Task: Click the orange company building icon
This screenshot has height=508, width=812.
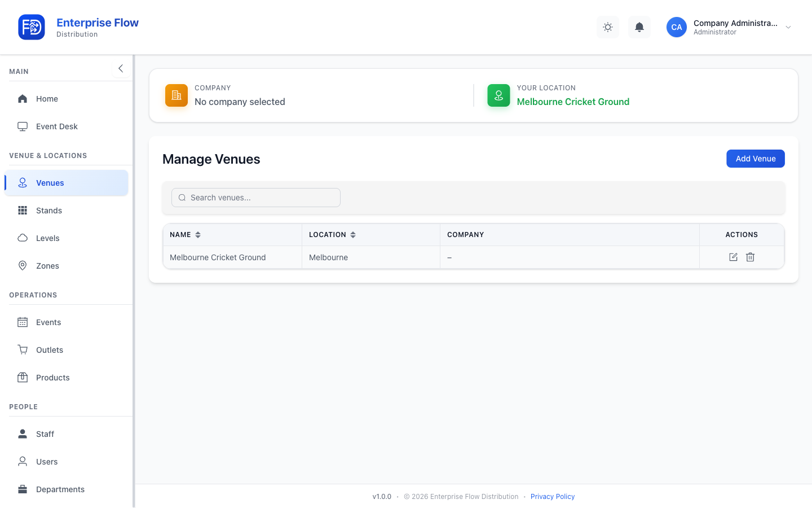Action: point(176,95)
